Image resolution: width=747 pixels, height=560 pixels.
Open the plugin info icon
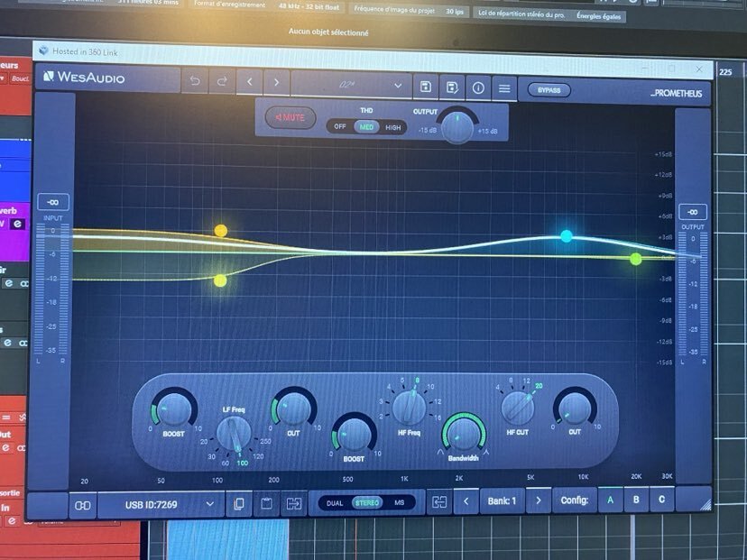(478, 88)
